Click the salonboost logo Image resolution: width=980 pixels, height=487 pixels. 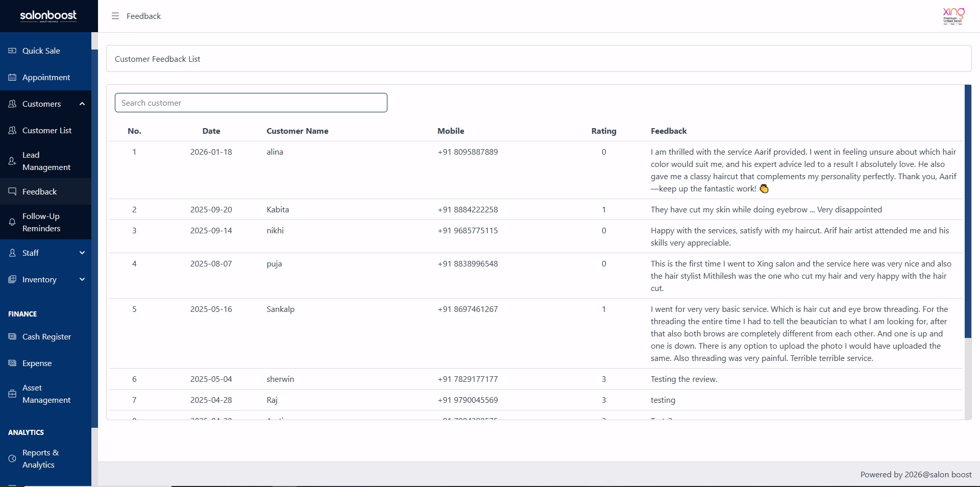(48, 16)
